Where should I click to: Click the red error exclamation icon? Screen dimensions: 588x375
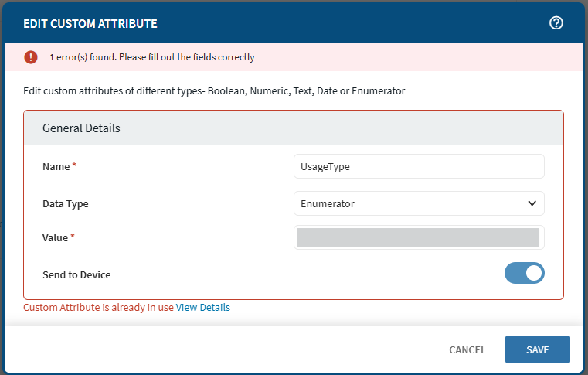(30, 57)
